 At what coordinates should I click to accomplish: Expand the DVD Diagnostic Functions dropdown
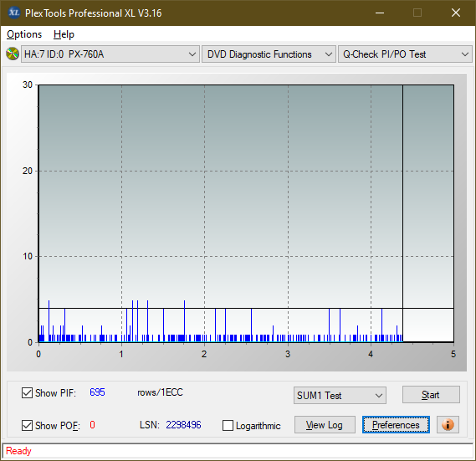269,54
